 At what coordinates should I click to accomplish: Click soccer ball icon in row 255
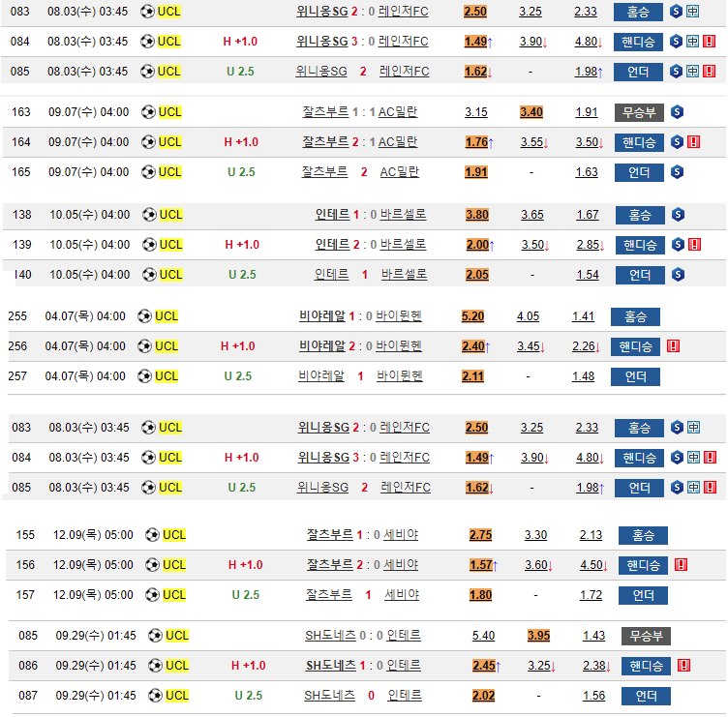(144, 315)
